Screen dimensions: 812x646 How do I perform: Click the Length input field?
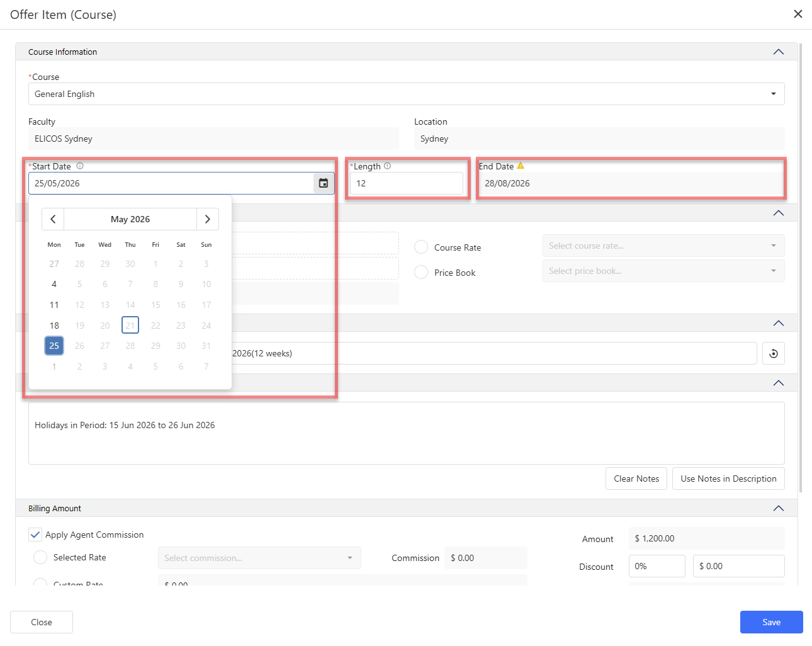407,183
